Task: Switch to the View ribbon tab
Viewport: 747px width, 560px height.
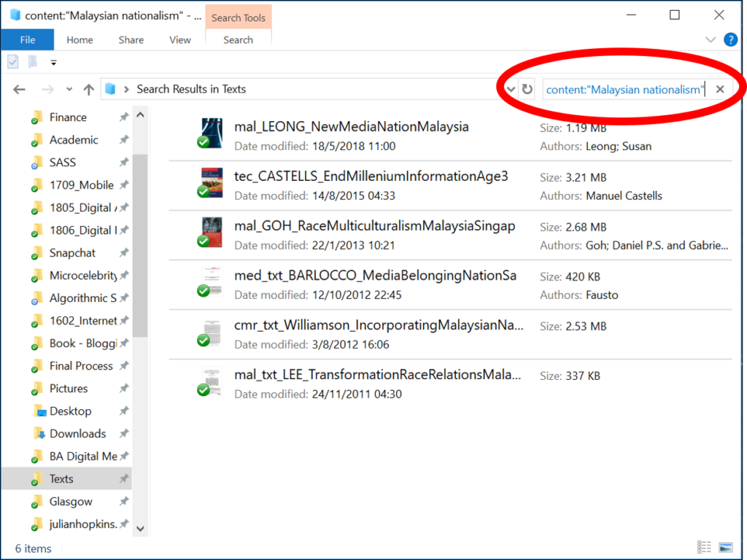Action: pos(180,40)
